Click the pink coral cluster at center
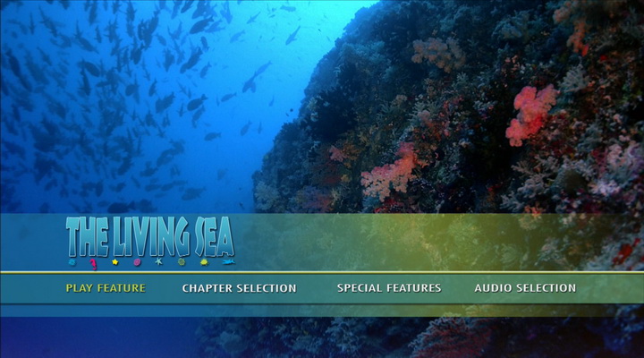This screenshot has width=644, height=358. tap(389, 173)
